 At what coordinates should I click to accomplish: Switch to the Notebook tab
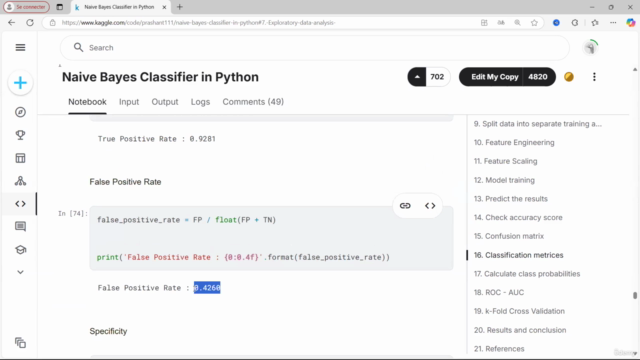87,102
